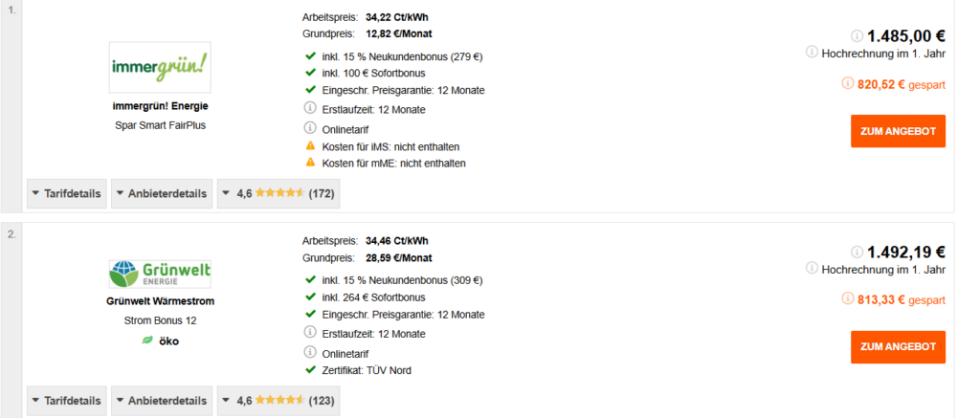Click info icon next to 1.492,19 € price
The width and height of the screenshot is (980, 418).
click(857, 252)
